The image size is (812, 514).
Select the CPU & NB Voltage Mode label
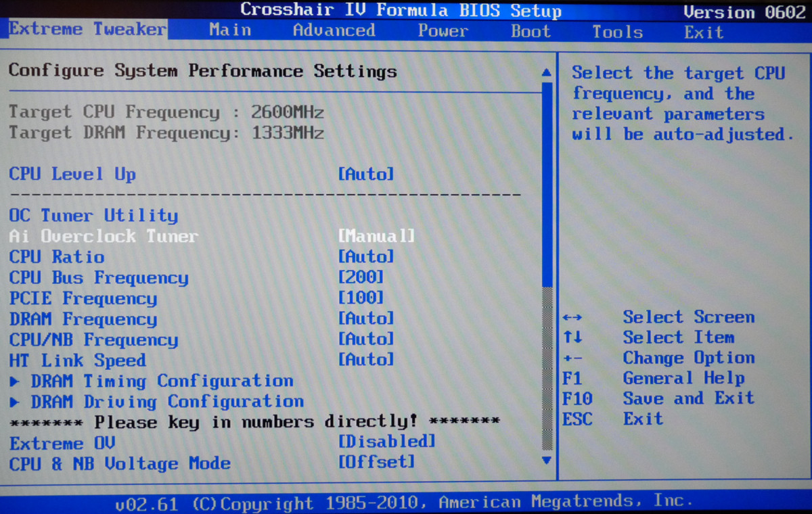click(120, 464)
